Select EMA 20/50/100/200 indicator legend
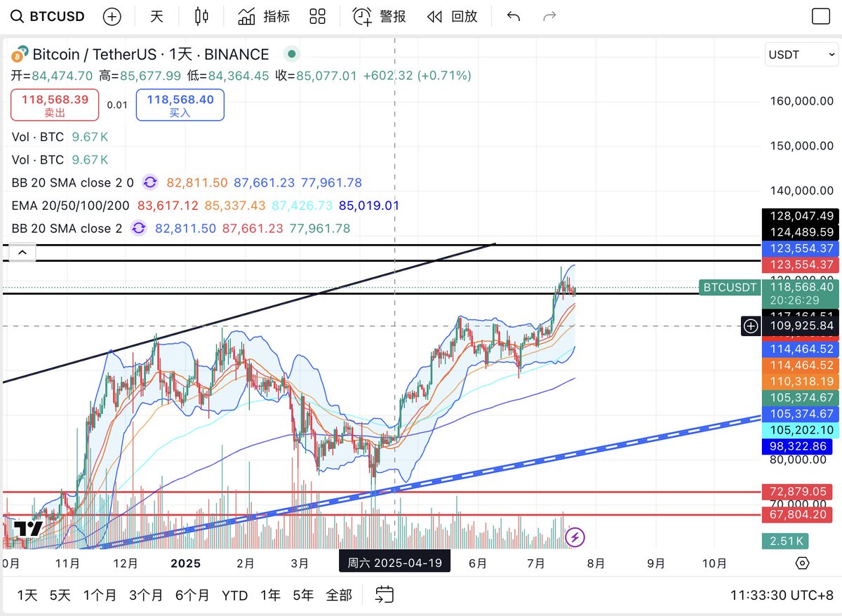 point(71,206)
